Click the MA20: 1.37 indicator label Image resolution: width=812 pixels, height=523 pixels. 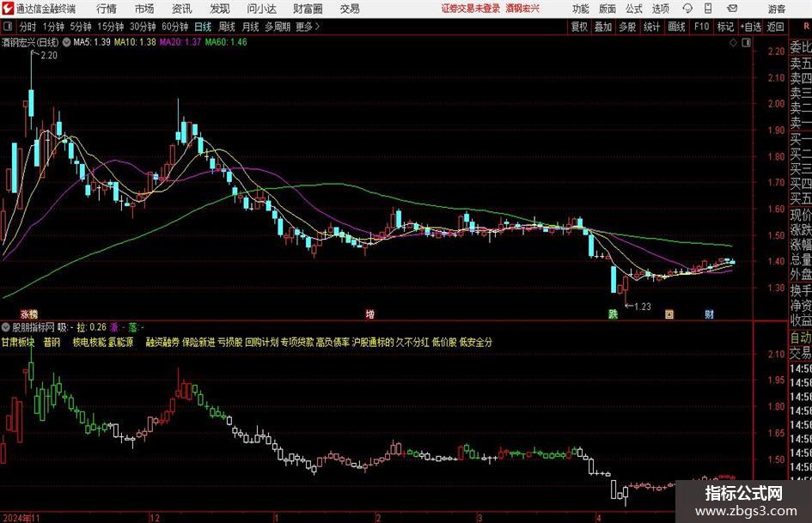click(x=180, y=42)
